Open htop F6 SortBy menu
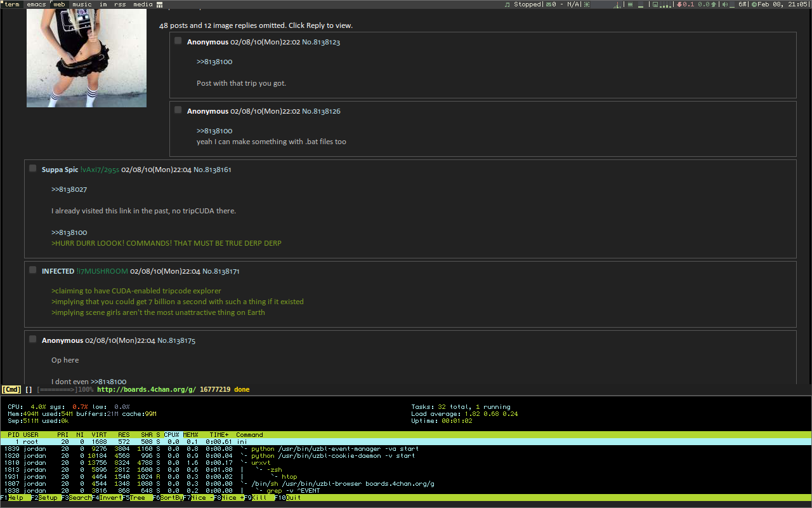The image size is (812, 508). click(168, 498)
